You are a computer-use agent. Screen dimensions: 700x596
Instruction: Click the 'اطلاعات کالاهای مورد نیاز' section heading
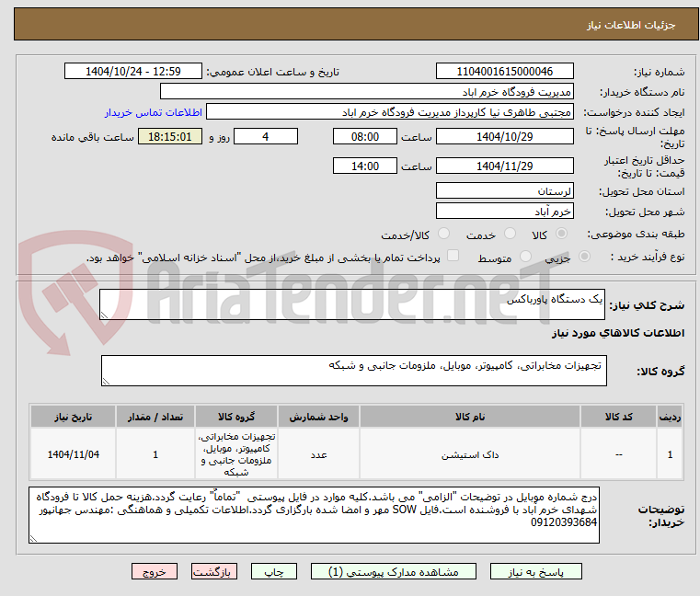[x=618, y=334]
